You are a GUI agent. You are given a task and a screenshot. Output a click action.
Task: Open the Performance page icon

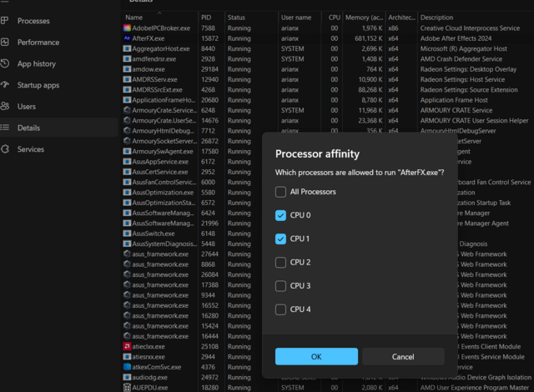[x=6, y=42]
